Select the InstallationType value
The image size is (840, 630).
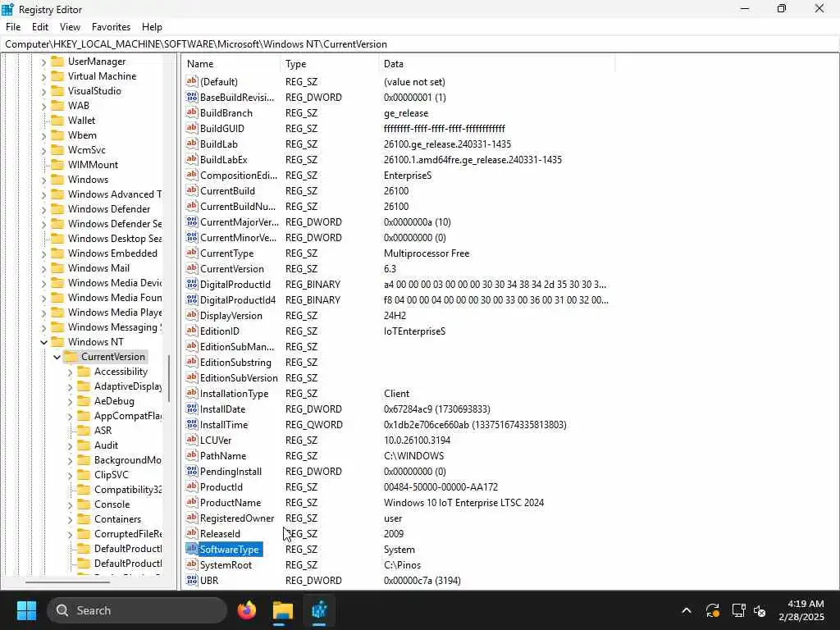[x=234, y=393]
